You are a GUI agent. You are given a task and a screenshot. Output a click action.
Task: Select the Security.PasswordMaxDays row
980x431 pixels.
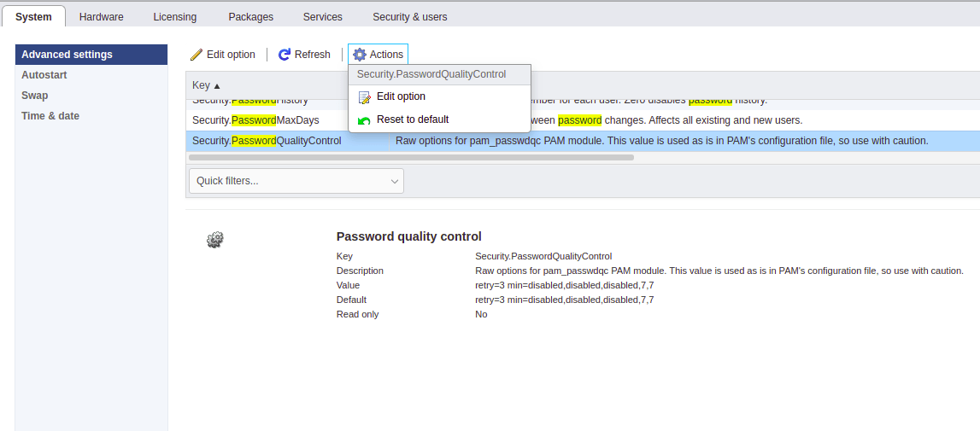(x=255, y=120)
